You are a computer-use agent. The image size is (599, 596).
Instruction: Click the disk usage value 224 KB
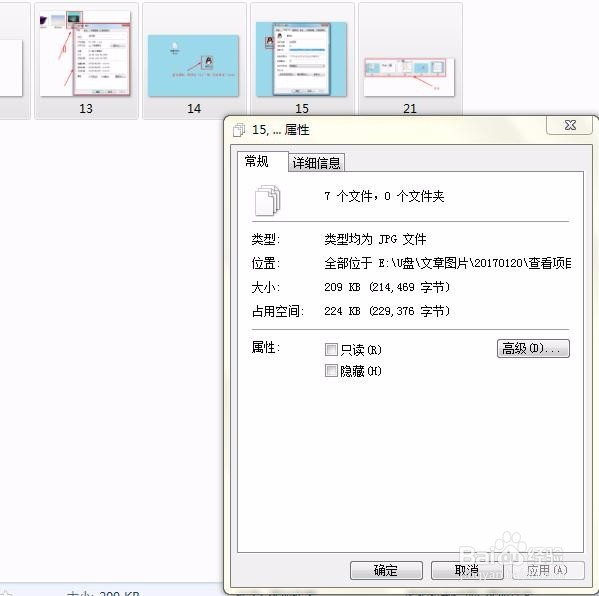[342, 311]
